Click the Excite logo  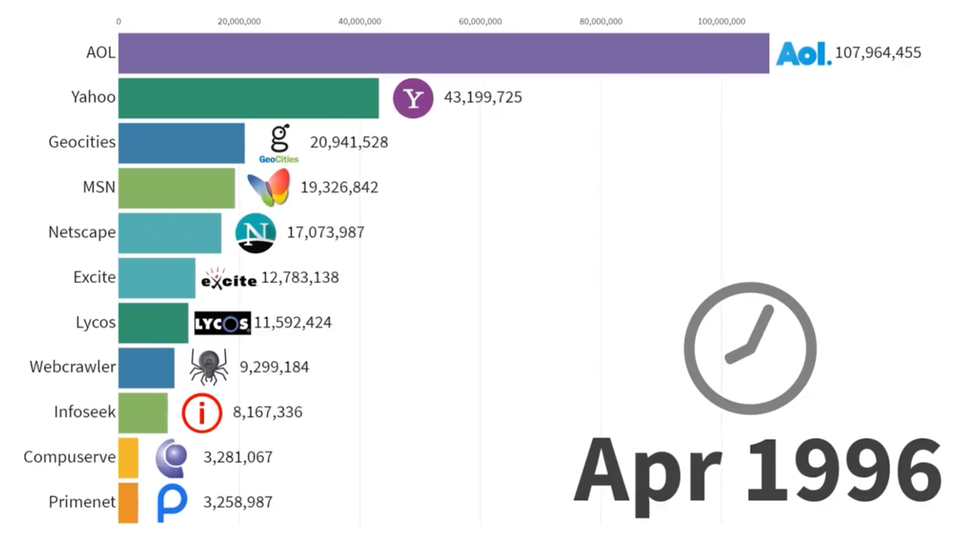click(x=229, y=278)
